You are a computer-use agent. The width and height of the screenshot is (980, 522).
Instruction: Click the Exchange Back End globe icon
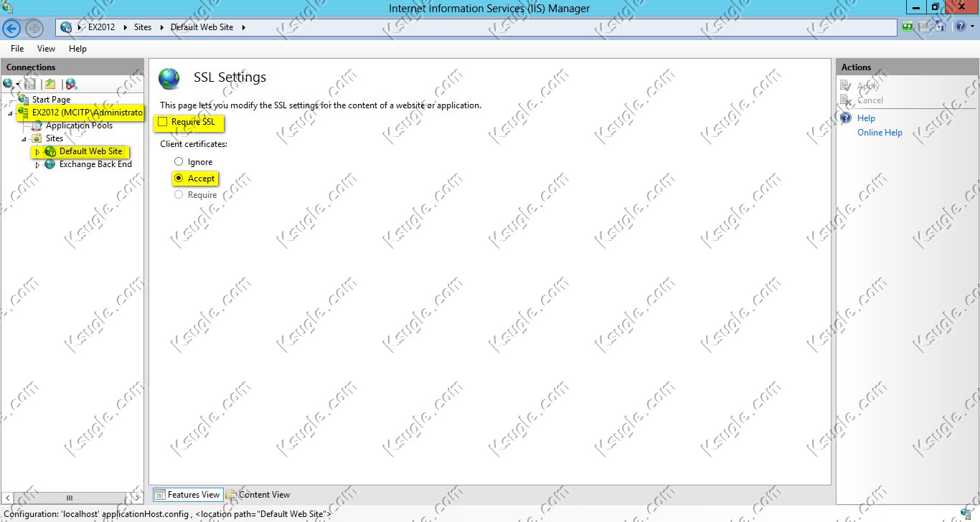pos(50,164)
